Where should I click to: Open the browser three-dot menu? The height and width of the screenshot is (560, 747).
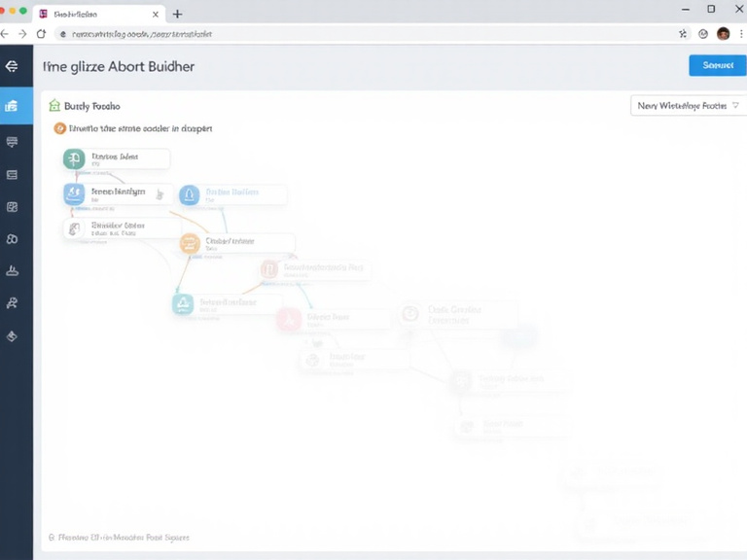[x=741, y=34]
